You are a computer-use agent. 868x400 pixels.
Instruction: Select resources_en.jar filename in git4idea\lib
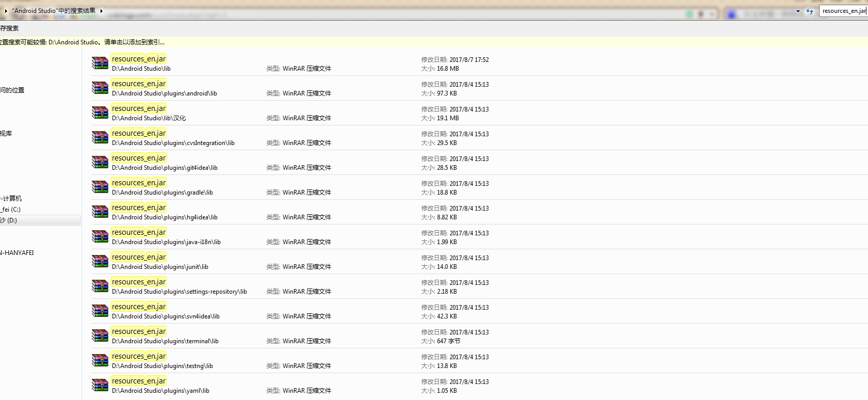(x=139, y=158)
